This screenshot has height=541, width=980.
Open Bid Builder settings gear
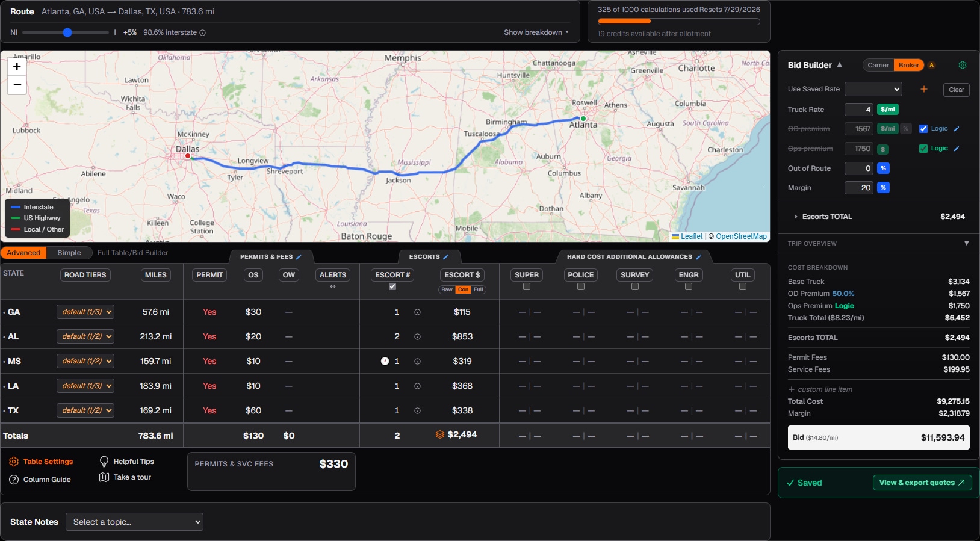(962, 65)
